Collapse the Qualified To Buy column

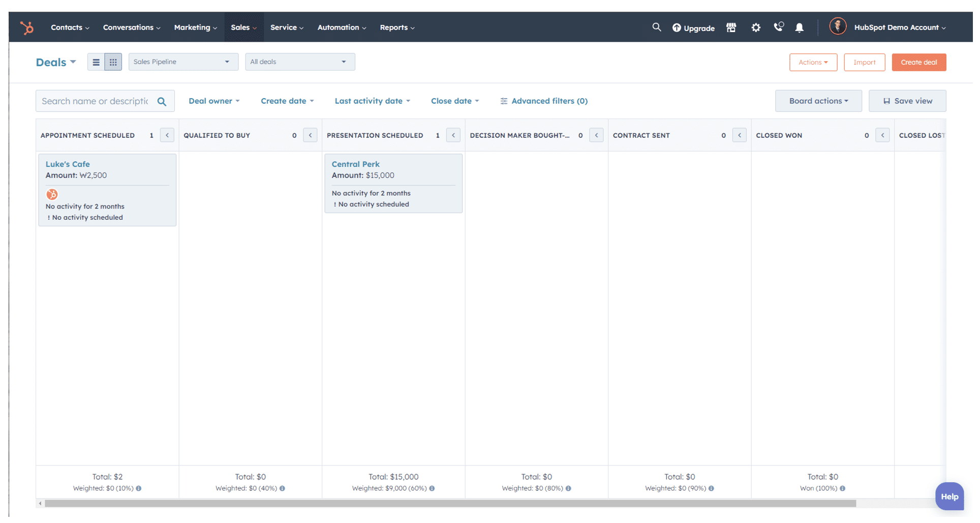310,135
